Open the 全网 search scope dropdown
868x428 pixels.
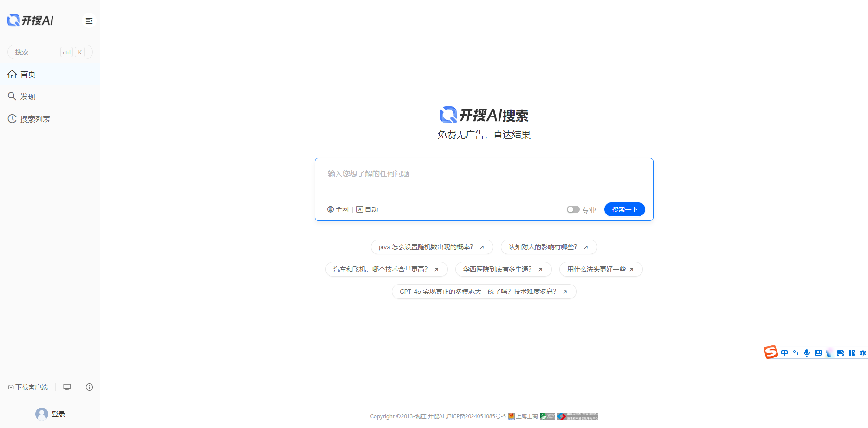click(338, 209)
